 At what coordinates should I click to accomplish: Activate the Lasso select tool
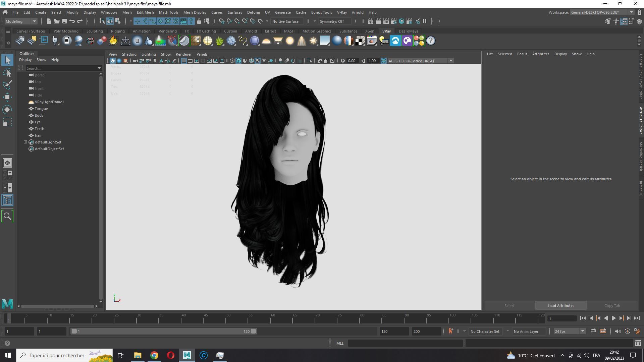7,73
